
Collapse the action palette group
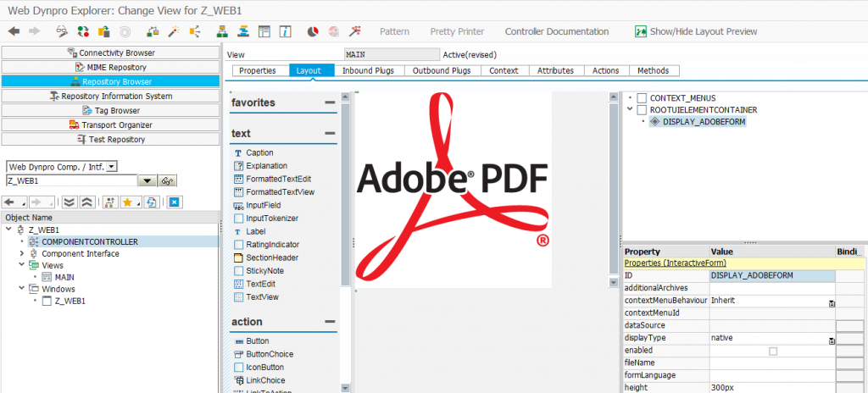330,322
